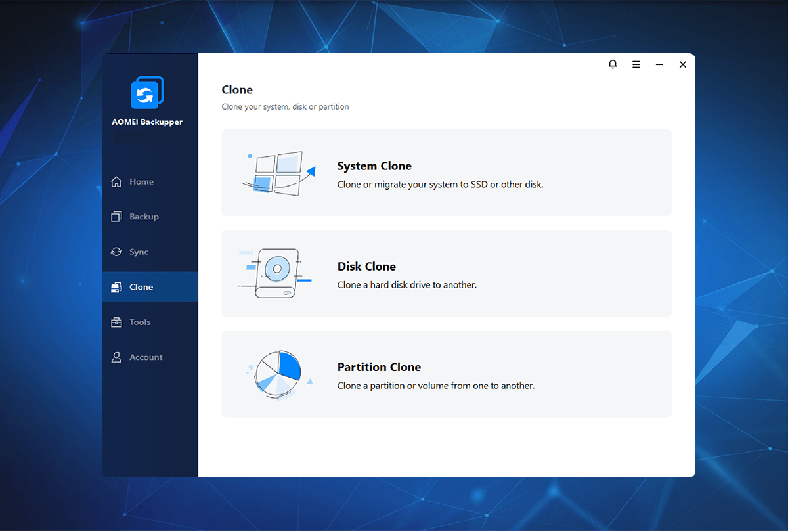Click the Clone page description text
This screenshot has height=532, width=788.
coord(285,106)
